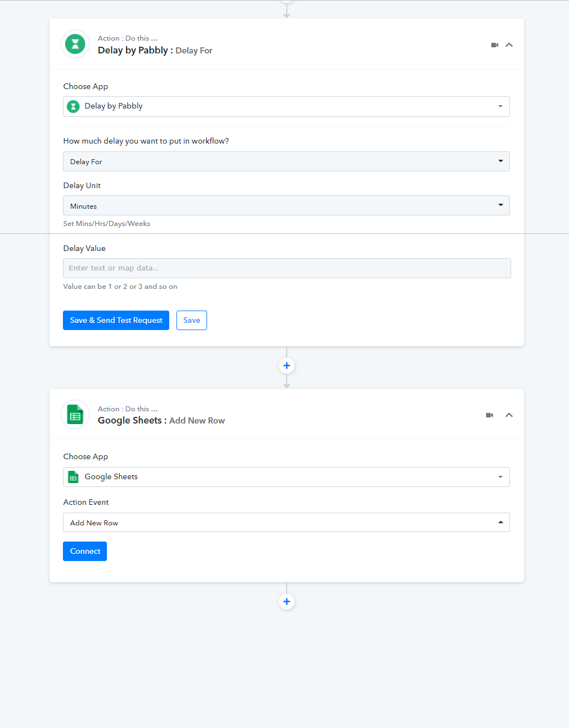
Task: Open video tutorial for Google Sheets step
Action: [x=489, y=415]
